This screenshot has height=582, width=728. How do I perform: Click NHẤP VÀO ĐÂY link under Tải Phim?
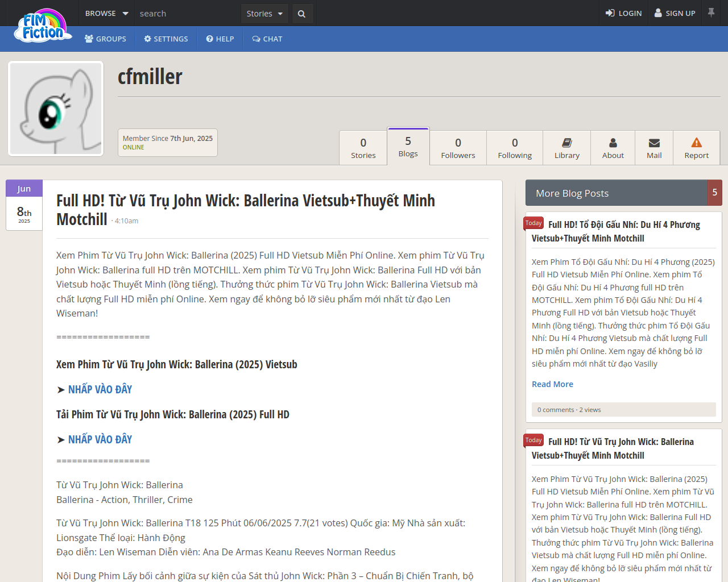pyautogui.click(x=100, y=439)
